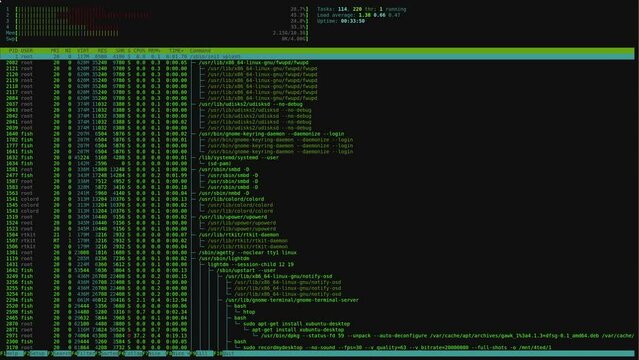
Task: Click F9 Kill in the function bar
Action: (x=201, y=353)
